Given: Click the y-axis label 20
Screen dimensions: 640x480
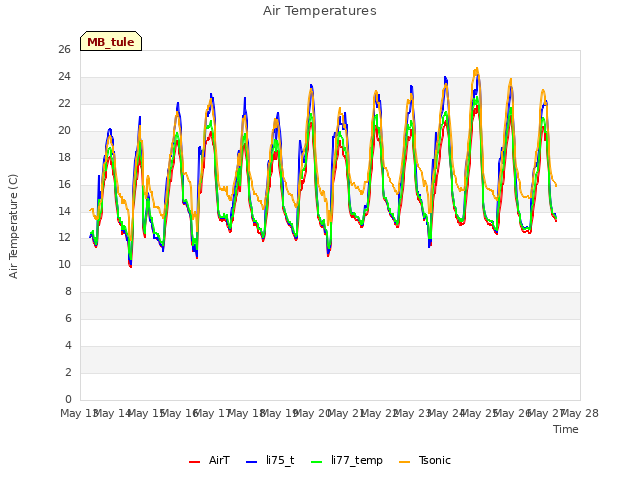Looking at the screenshot, I should tap(64, 130).
